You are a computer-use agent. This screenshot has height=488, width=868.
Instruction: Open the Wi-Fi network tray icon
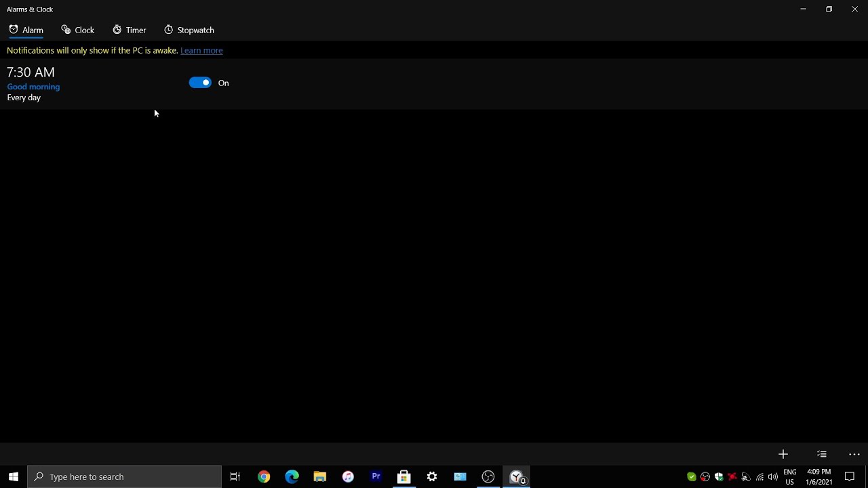(759, 476)
